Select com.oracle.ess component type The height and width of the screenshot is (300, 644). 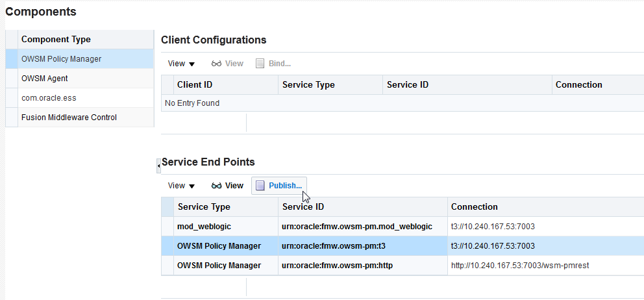coord(49,98)
